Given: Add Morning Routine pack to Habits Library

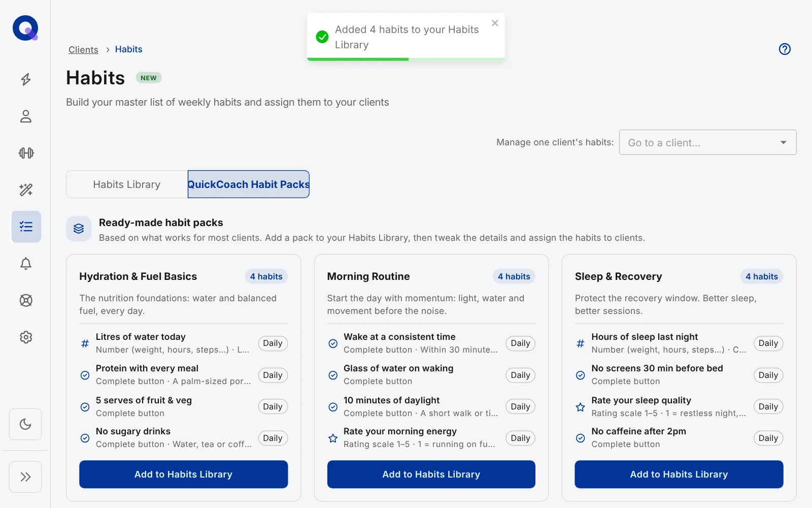Looking at the screenshot, I should [431, 474].
